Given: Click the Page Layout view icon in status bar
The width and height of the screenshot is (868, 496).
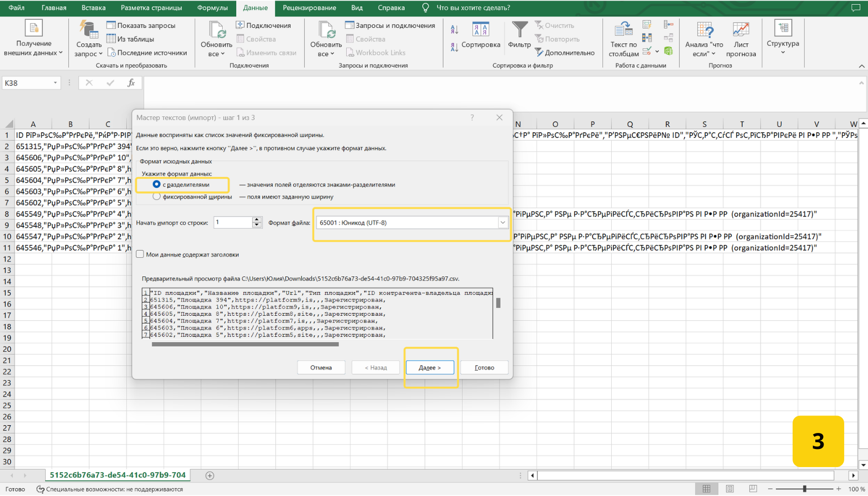Looking at the screenshot, I should [730, 489].
